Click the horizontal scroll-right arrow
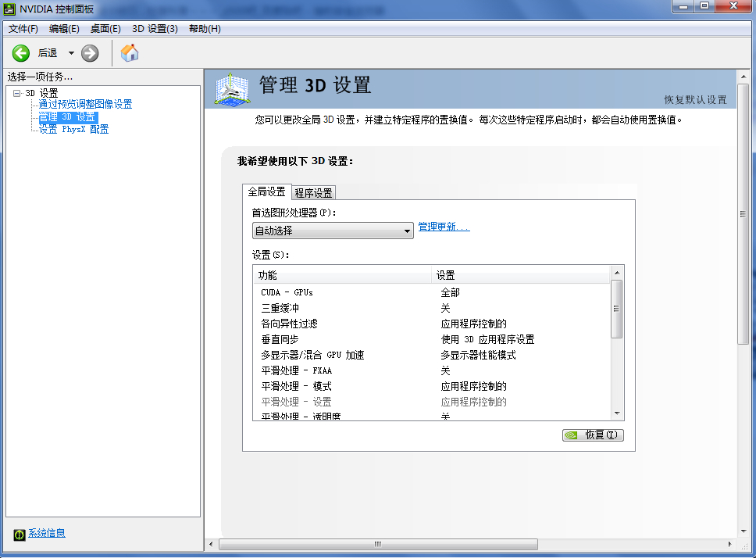This screenshot has height=558, width=756. pos(730,544)
